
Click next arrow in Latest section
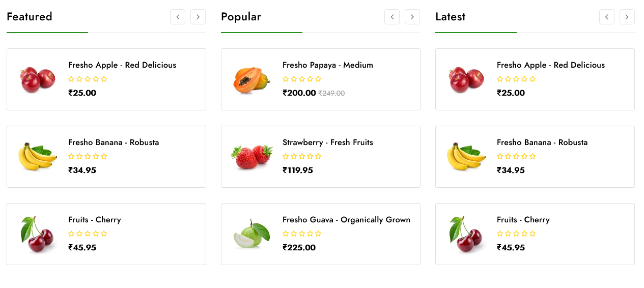coord(627,17)
